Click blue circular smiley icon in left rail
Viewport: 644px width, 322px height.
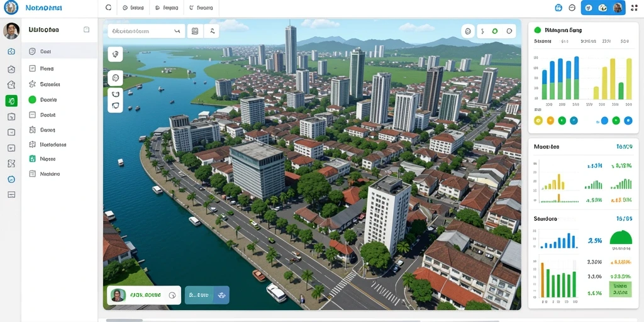click(11, 179)
